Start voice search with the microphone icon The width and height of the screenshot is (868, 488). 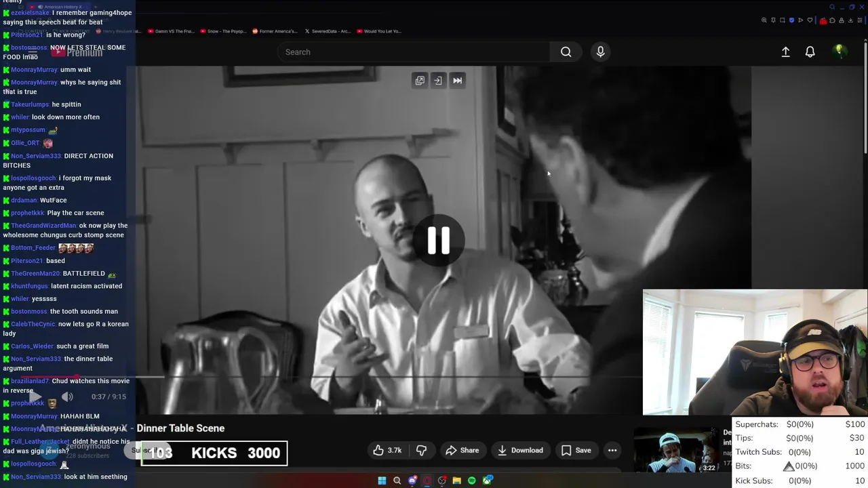pos(600,52)
